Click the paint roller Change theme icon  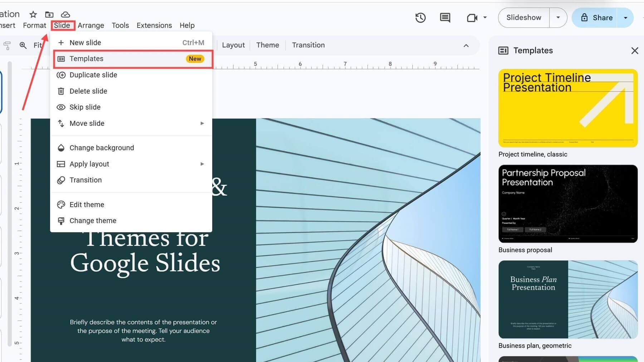click(x=61, y=221)
